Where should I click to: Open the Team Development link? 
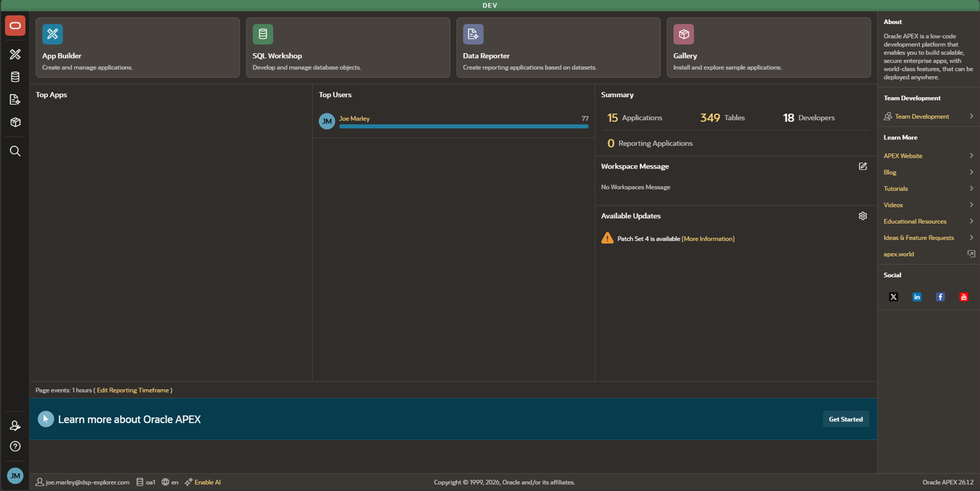pos(922,117)
